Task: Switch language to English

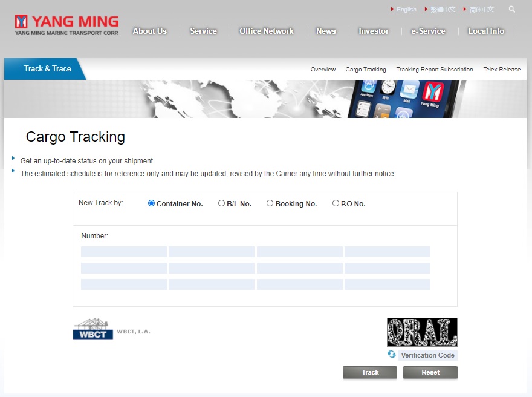Action: 406,10
